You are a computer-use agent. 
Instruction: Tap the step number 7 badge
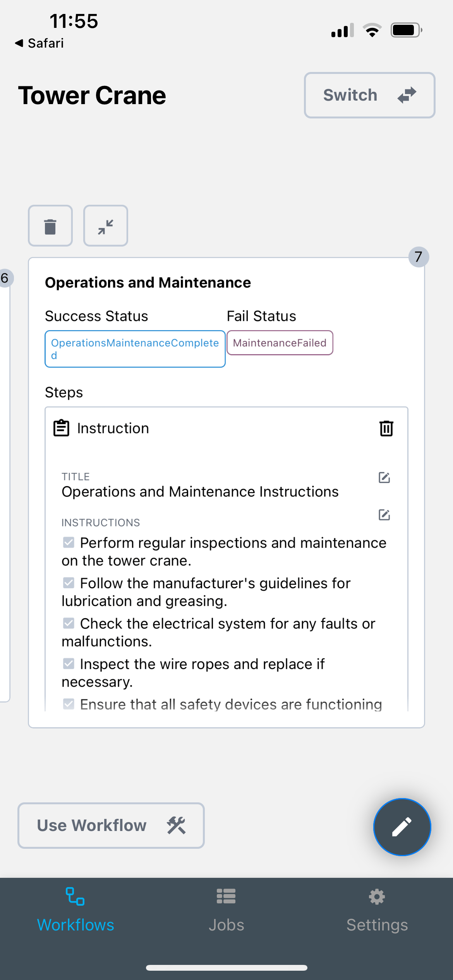pyautogui.click(x=419, y=257)
